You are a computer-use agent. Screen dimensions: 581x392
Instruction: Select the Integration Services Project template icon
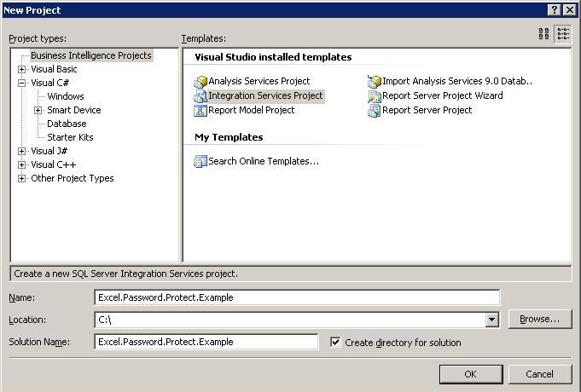(200, 96)
